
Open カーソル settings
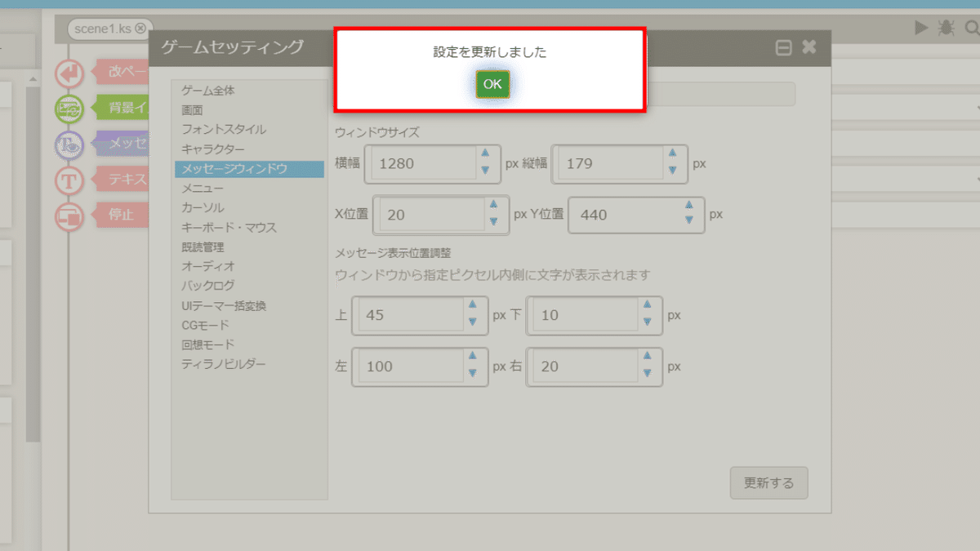[203, 208]
